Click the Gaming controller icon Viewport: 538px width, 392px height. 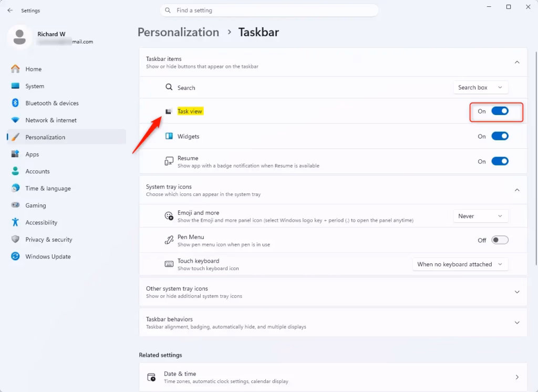(x=15, y=205)
